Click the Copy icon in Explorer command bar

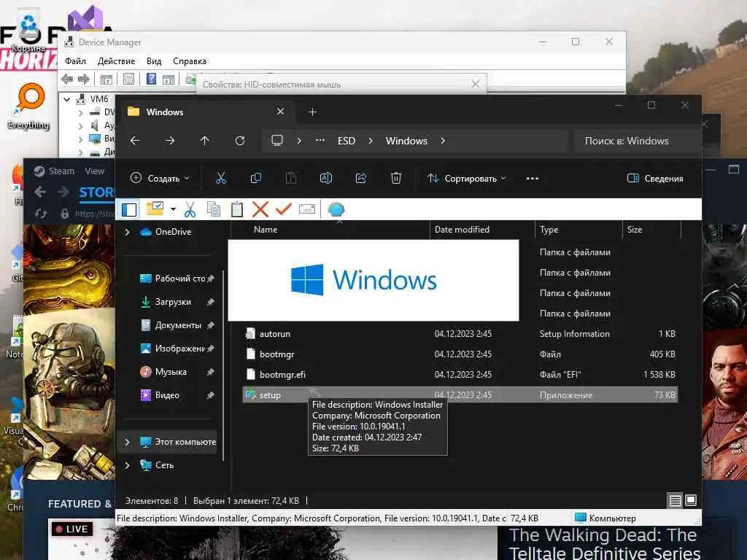pos(256,178)
